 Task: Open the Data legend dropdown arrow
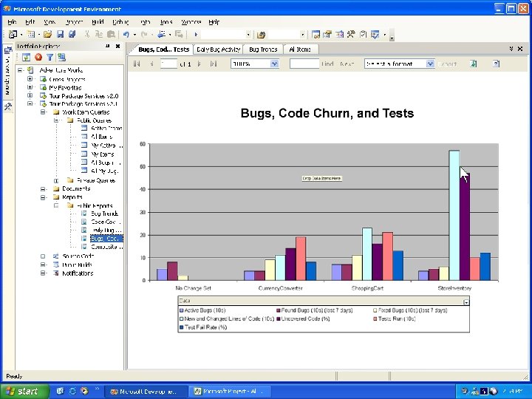pos(466,302)
